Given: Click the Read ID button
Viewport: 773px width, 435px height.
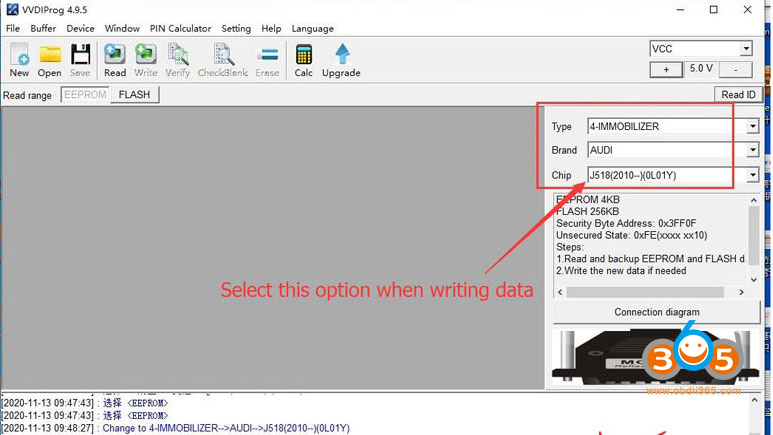Looking at the screenshot, I should [x=738, y=95].
